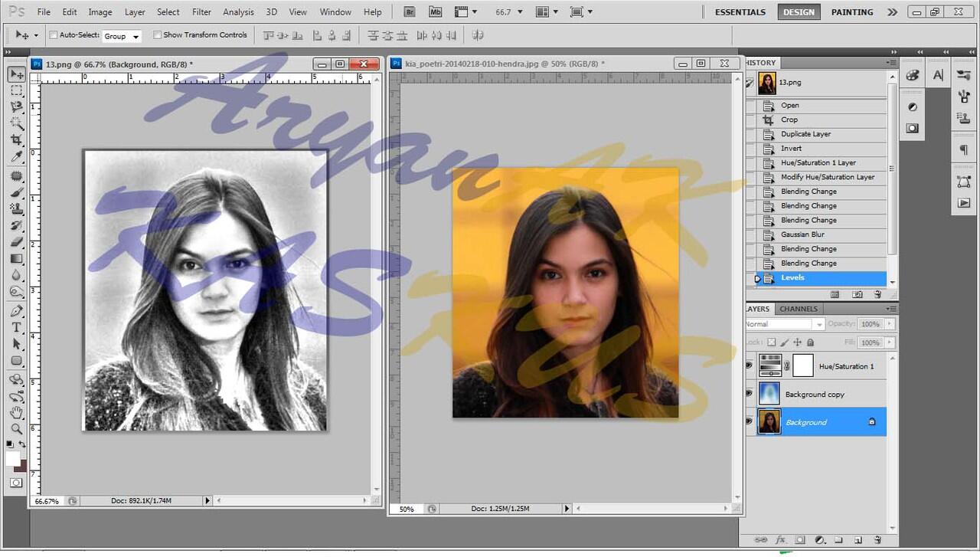Select the Eyedropper tool
The width and height of the screenshot is (980, 557).
coord(16,156)
